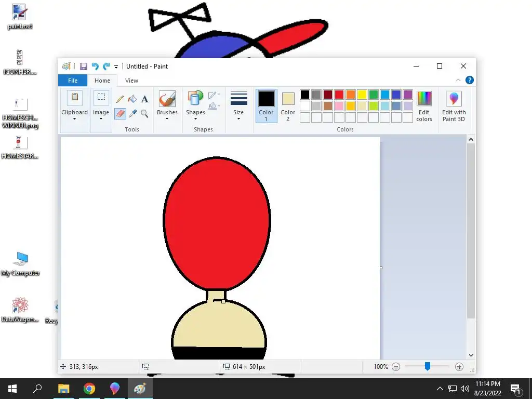This screenshot has width=532, height=399.
Task: Select the Fill with color bucket tool
Action: click(132, 99)
